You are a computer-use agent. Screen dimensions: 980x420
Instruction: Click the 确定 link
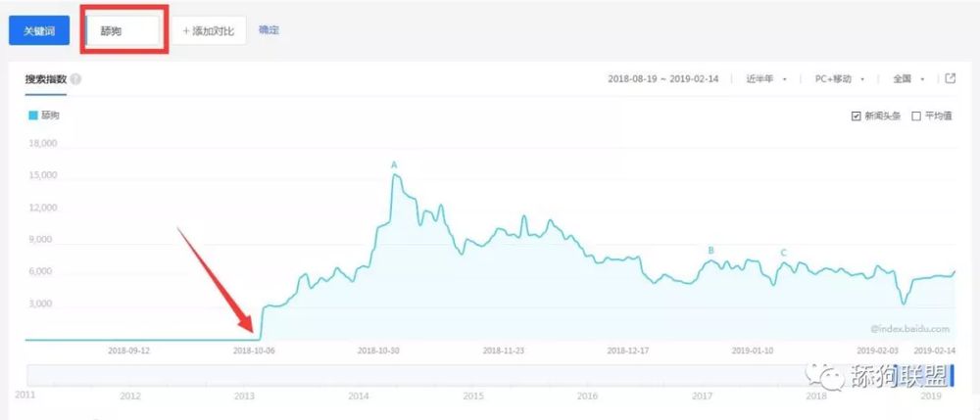pos(269,30)
